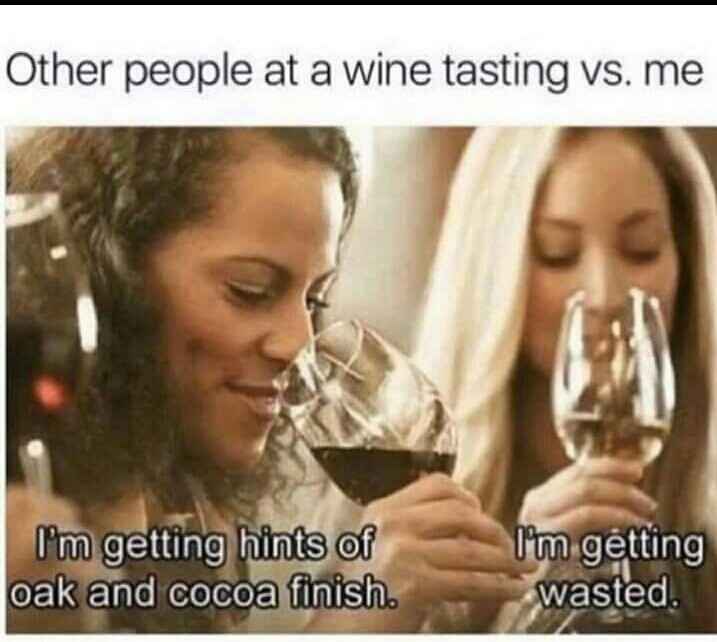Select the word "wasted." in the caption
717x642 pixels.
coord(608,592)
